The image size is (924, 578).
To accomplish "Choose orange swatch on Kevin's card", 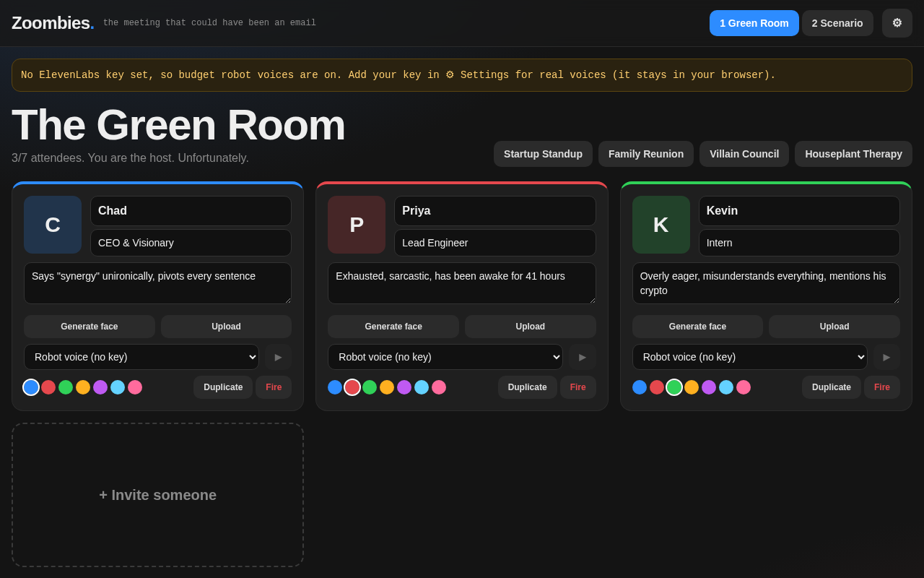I will click(692, 387).
